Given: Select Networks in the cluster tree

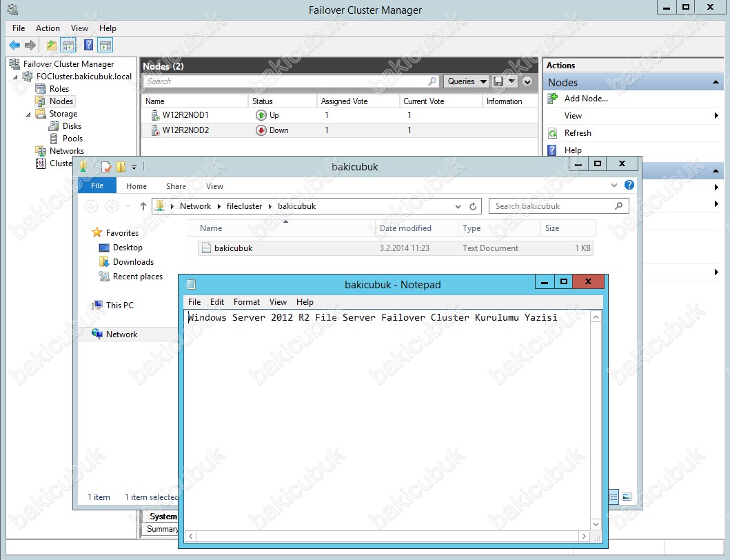Looking at the screenshot, I should coord(67,151).
